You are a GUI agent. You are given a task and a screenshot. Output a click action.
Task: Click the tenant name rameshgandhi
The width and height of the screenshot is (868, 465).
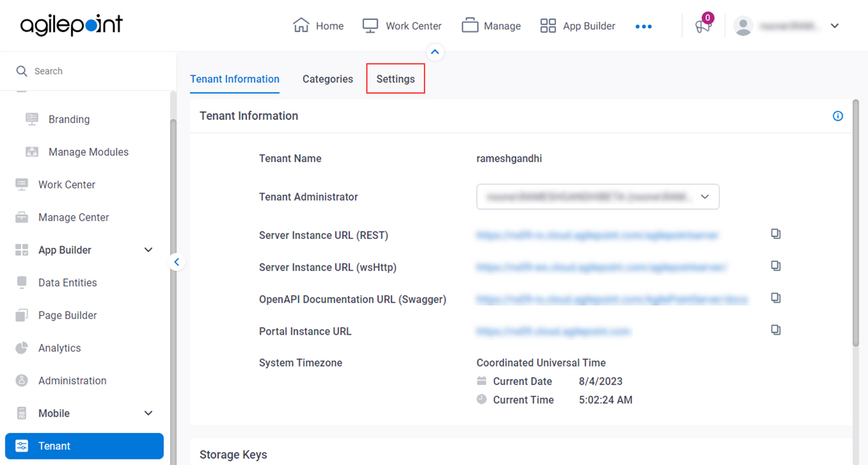tap(509, 158)
